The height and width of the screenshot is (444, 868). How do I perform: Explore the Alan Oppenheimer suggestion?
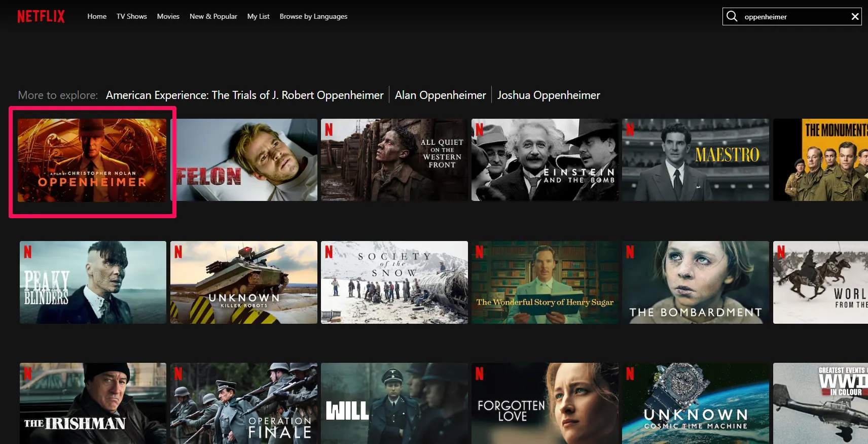[441, 95]
